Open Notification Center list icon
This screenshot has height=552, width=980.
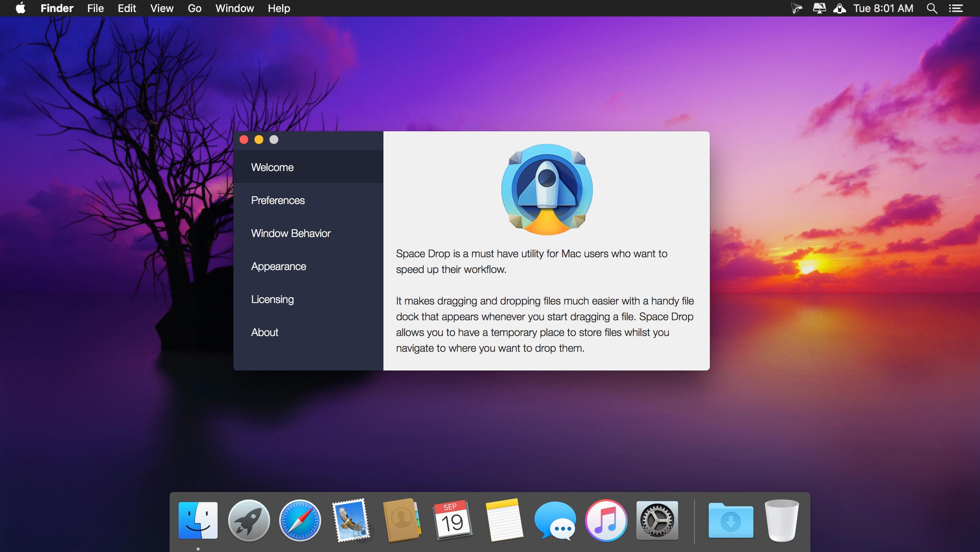tap(956, 8)
